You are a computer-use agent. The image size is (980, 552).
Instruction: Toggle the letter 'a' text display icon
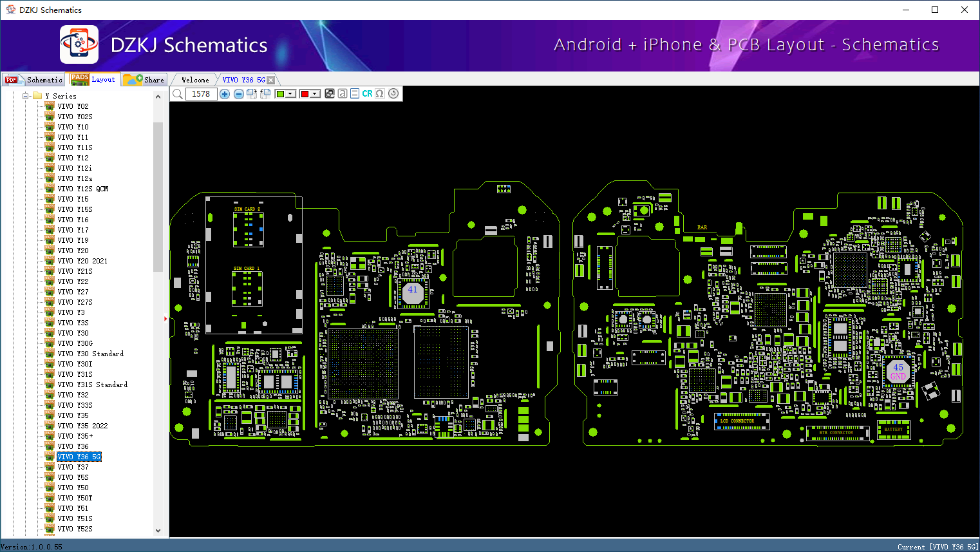343,94
